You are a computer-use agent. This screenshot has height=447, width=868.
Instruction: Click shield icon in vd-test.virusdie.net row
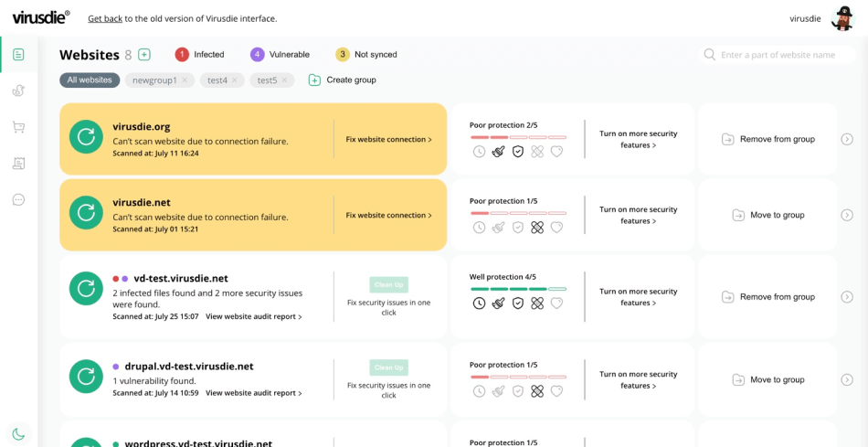(x=517, y=303)
